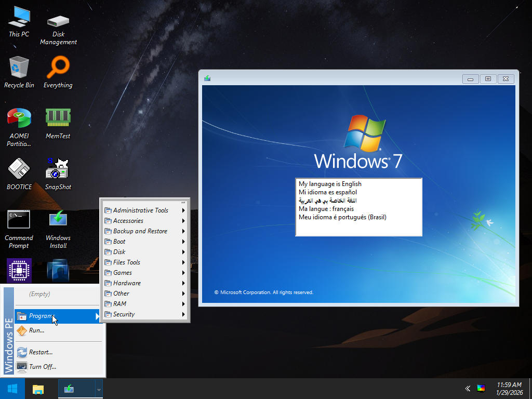Open File Explorer from the taskbar
This screenshot has height=399, width=532.
tap(38, 388)
